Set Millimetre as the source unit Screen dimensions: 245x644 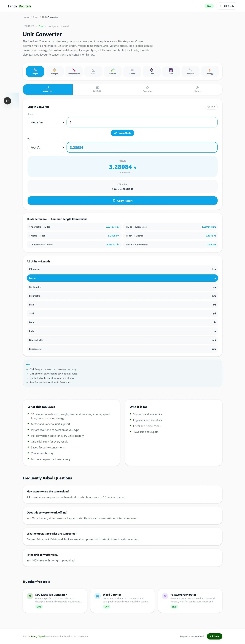(x=122, y=296)
